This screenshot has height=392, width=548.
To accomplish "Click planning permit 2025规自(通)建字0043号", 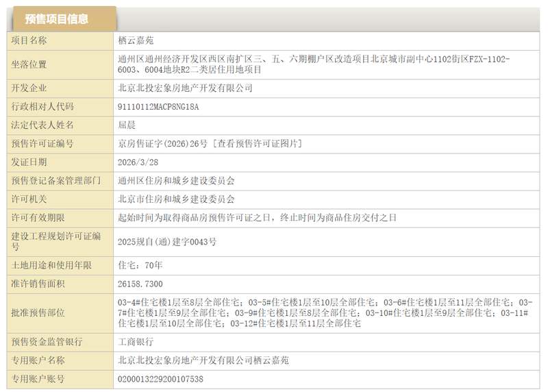I will coord(167,241).
